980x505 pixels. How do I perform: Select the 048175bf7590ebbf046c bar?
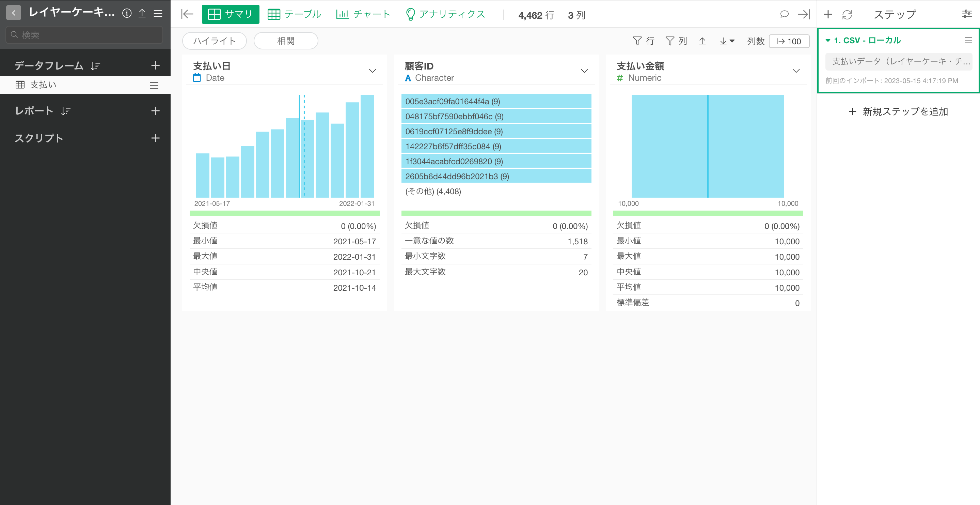(x=496, y=116)
